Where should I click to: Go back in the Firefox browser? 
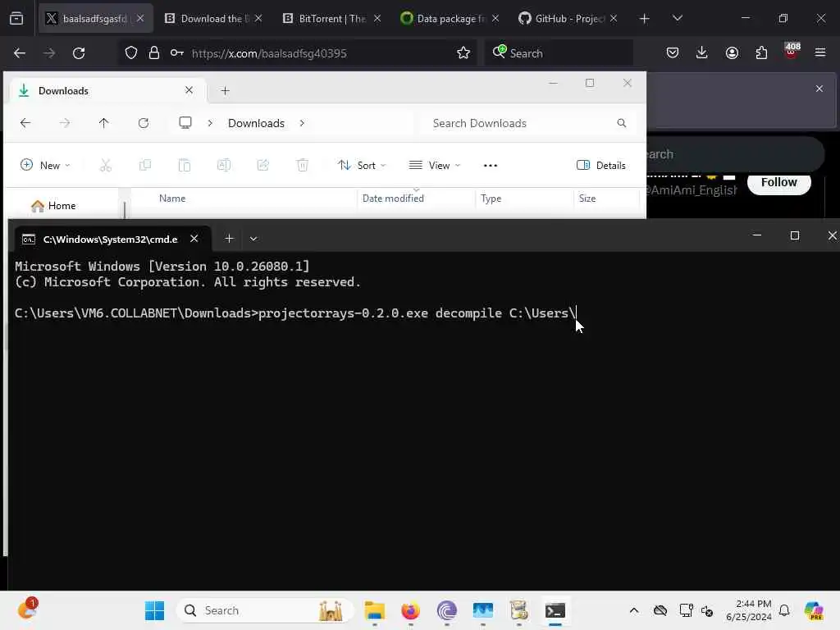click(20, 53)
